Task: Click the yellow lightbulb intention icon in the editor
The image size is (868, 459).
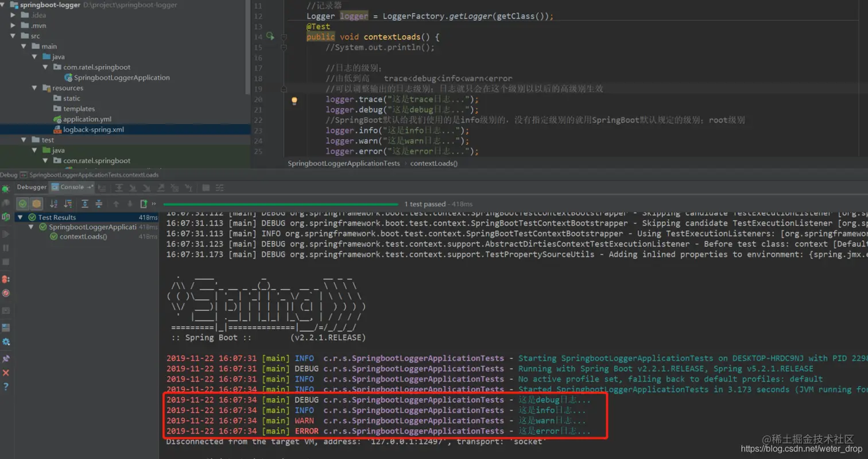Action: click(294, 100)
